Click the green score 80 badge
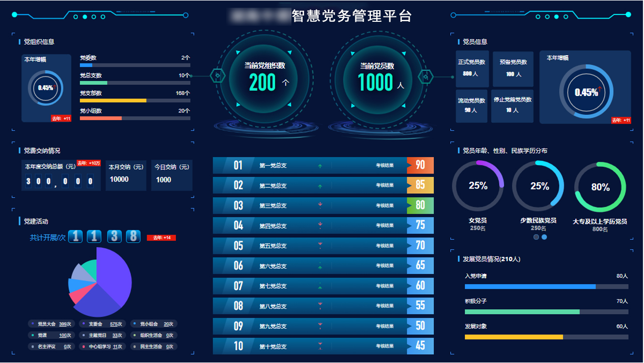The height and width of the screenshot is (363, 644). pyautogui.click(x=420, y=205)
